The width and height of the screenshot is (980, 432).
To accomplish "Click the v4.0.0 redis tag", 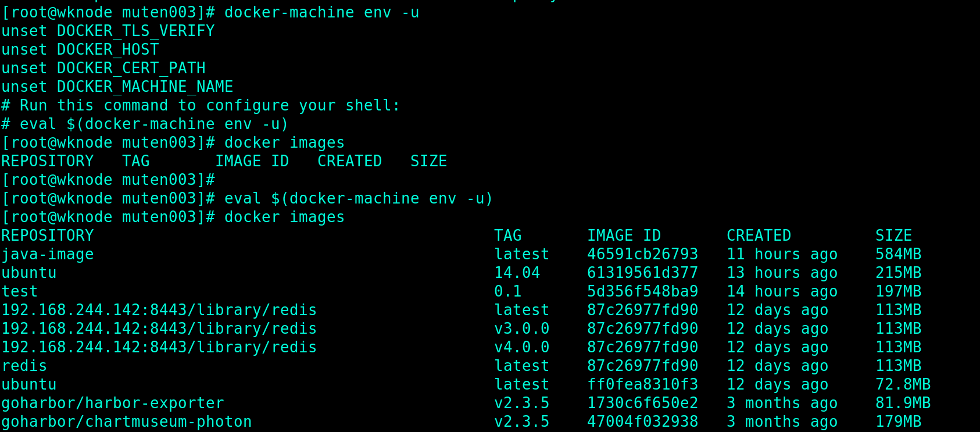I will [521, 348].
